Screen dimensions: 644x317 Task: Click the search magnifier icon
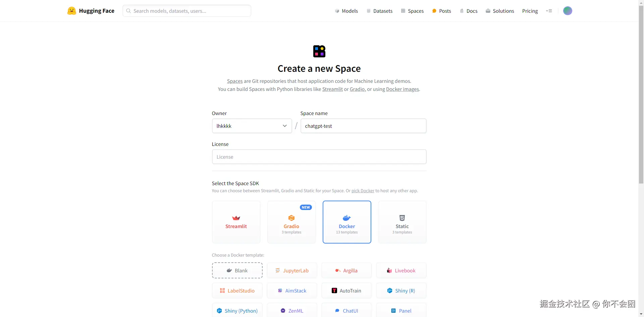tap(128, 11)
